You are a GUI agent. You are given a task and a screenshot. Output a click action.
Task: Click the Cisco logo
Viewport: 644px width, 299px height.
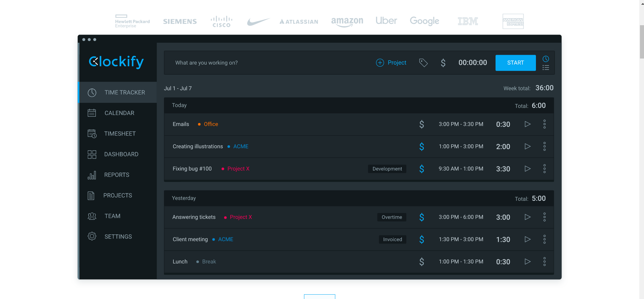pos(222,22)
